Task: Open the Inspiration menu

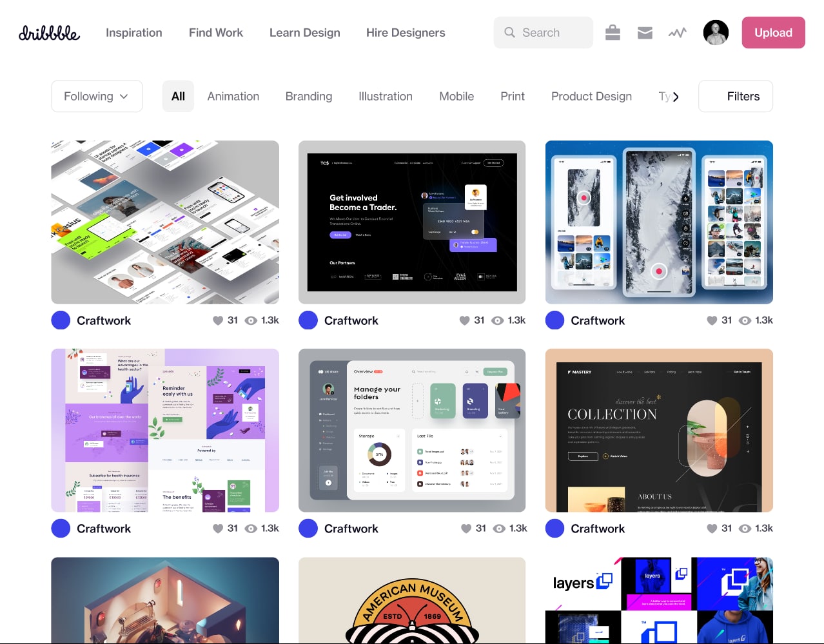Action: [x=134, y=32]
